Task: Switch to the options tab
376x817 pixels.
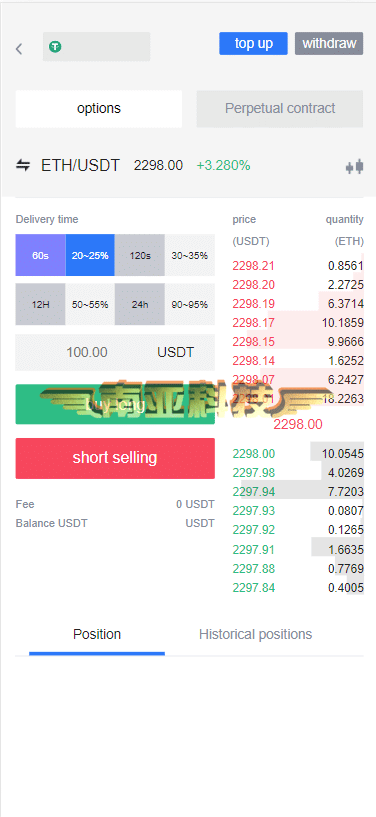Action: coord(99,108)
